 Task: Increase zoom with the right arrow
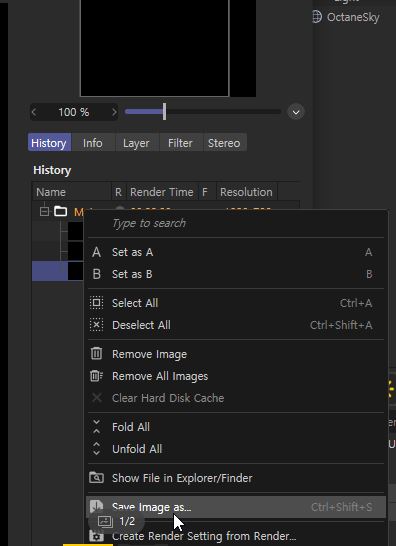pos(114,112)
